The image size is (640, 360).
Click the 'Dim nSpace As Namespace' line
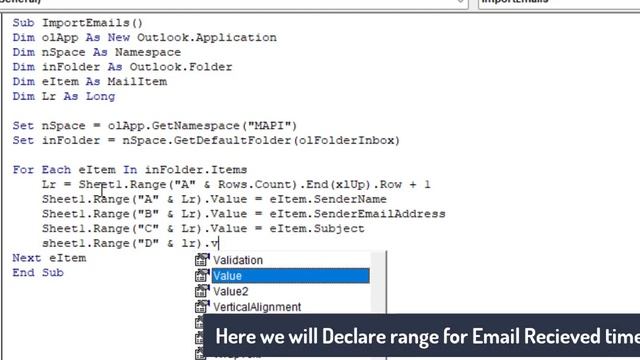pos(96,52)
